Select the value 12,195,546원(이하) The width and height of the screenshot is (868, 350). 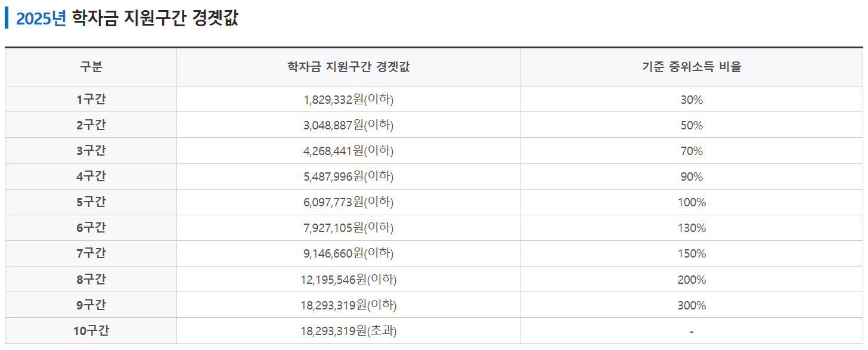(x=348, y=279)
